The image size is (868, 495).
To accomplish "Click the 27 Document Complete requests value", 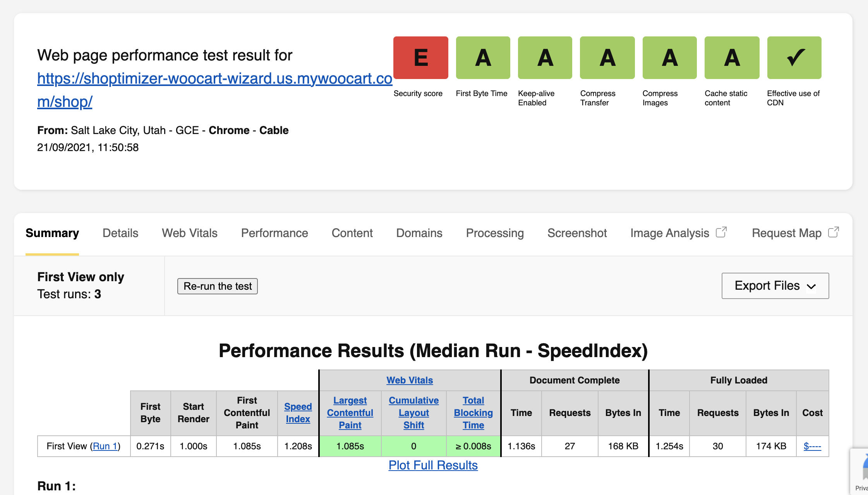I will click(x=570, y=446).
